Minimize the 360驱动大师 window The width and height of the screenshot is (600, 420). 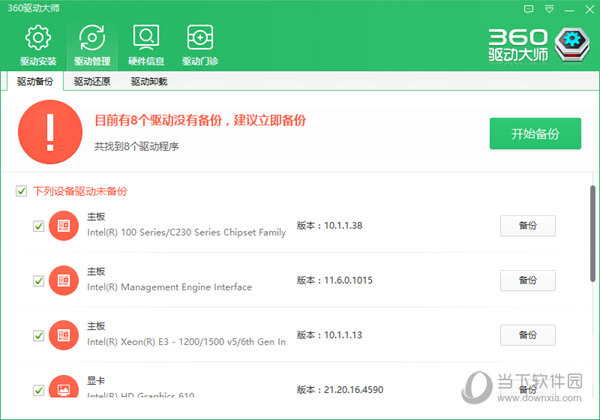(569, 10)
